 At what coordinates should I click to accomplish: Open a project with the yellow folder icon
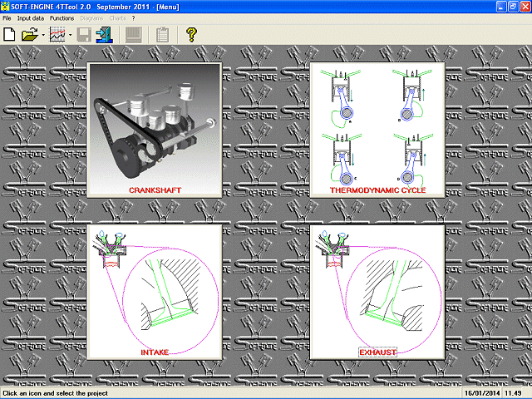(x=30, y=35)
